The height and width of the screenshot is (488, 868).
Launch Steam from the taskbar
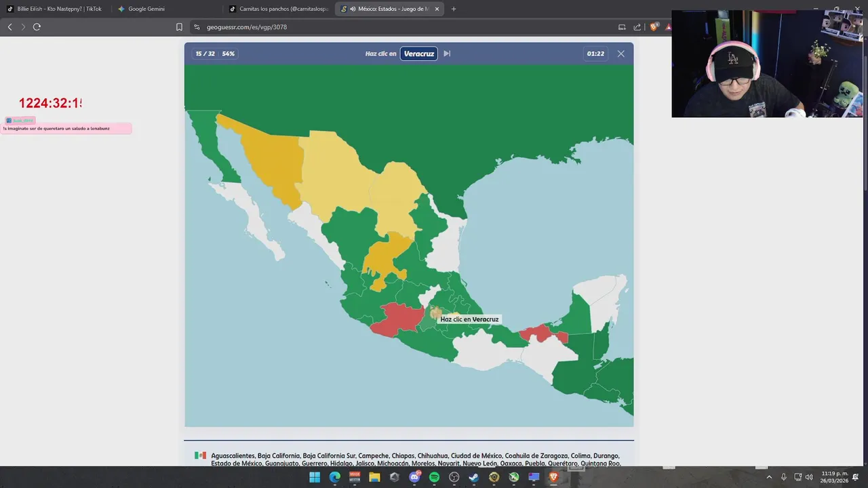click(x=474, y=477)
